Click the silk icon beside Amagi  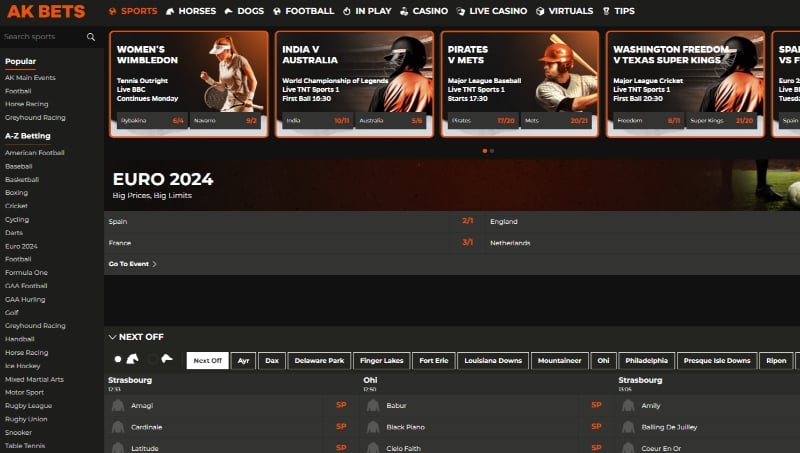click(118, 406)
